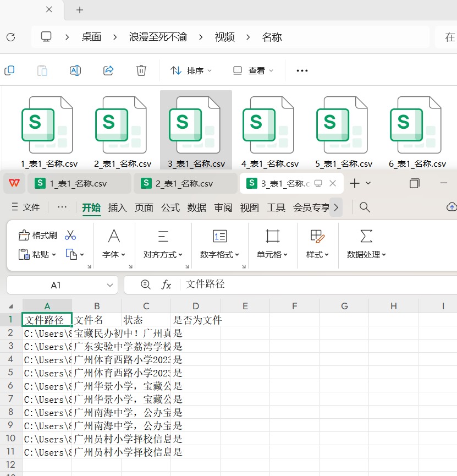Add a new WPS document tab
The width and height of the screenshot is (457, 476).
click(x=354, y=183)
